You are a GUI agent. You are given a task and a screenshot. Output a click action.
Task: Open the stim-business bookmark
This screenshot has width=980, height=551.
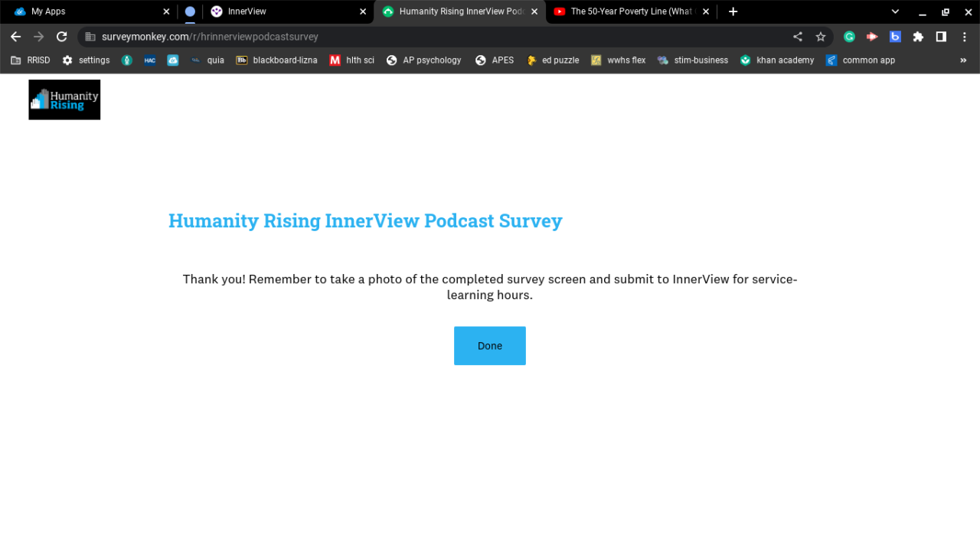[693, 60]
